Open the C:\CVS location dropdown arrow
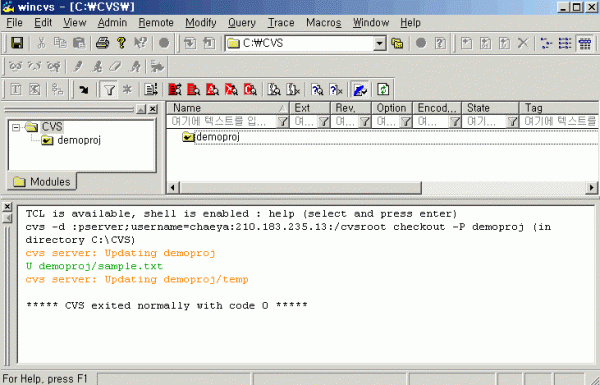Image resolution: width=600 pixels, height=385 pixels. tap(379, 43)
